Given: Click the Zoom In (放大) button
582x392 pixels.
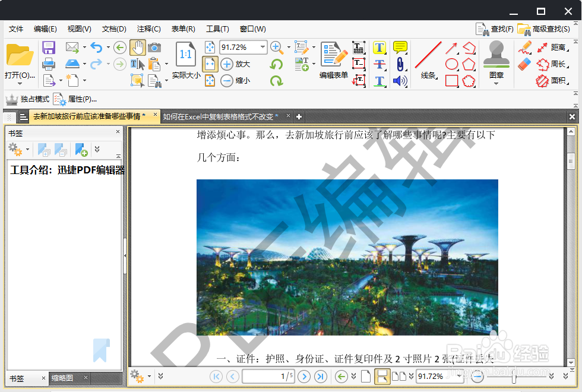Looking at the screenshot, I should [236, 64].
